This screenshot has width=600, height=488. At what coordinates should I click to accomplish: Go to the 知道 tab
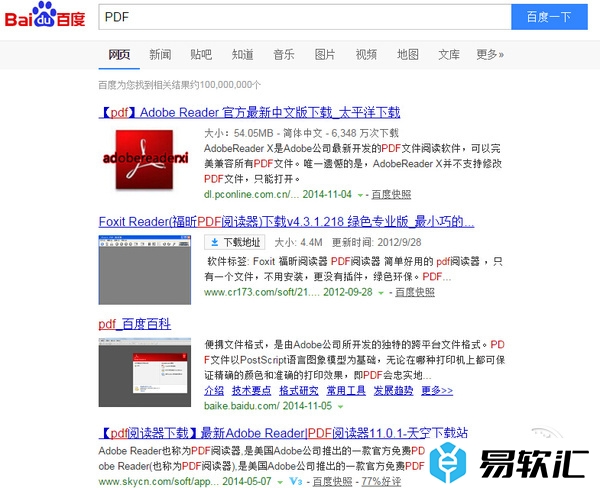point(243,55)
